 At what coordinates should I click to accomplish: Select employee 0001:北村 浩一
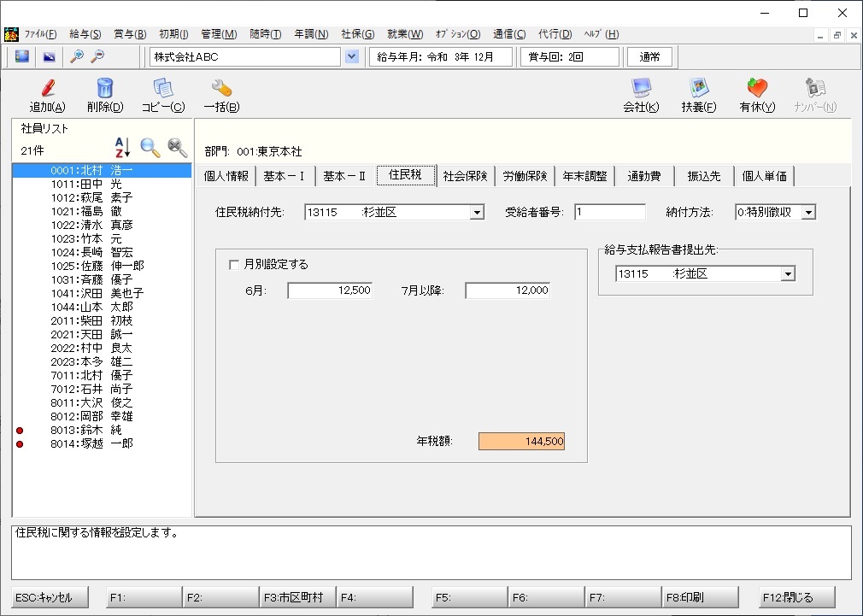(102, 170)
